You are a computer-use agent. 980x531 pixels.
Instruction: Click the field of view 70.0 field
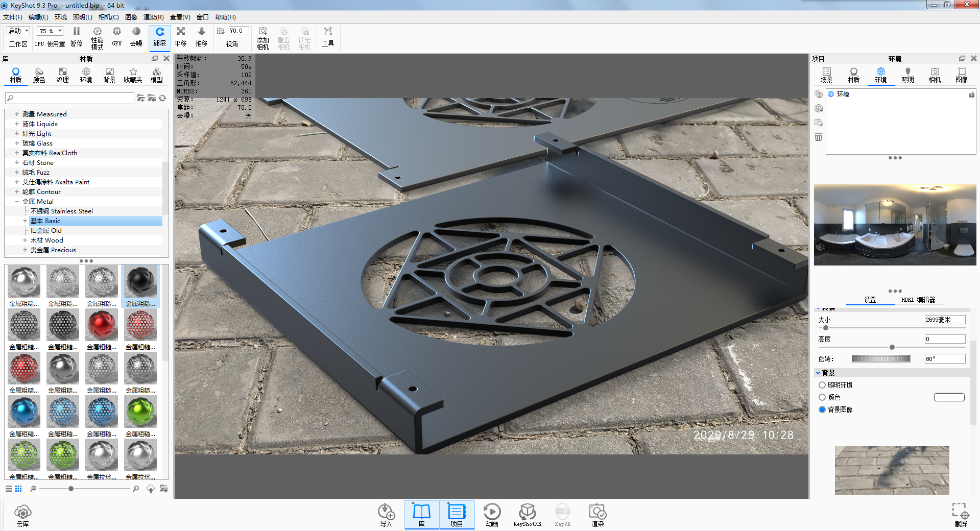238,31
